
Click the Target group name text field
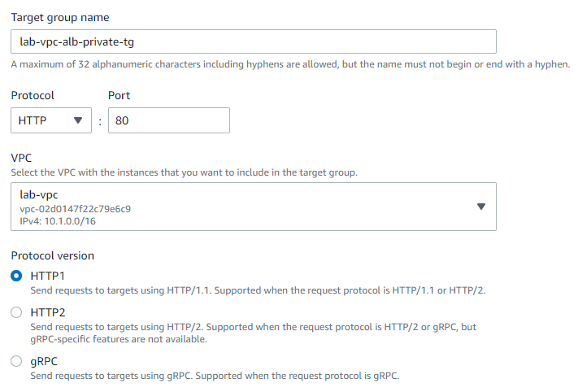[253, 41]
